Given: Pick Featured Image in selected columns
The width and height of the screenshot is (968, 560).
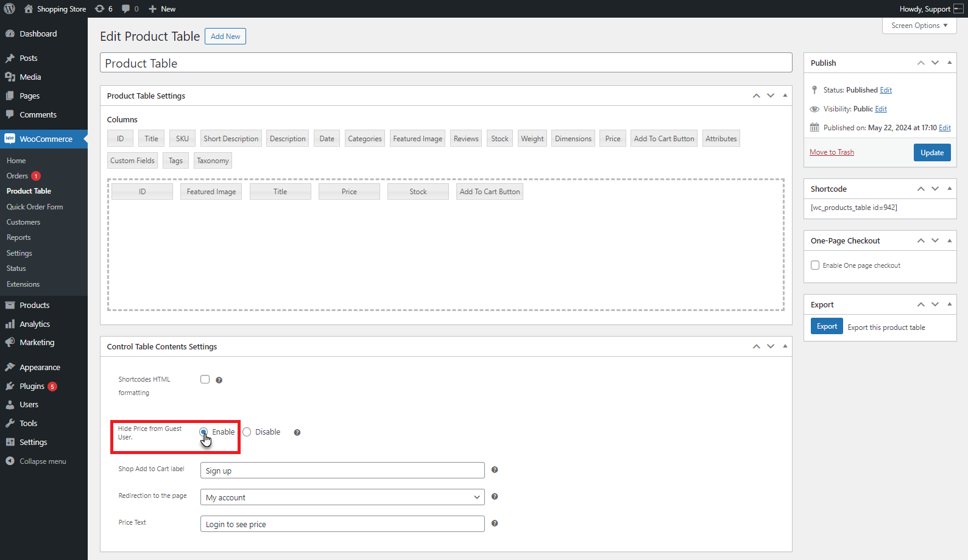Looking at the screenshot, I should pos(211,192).
